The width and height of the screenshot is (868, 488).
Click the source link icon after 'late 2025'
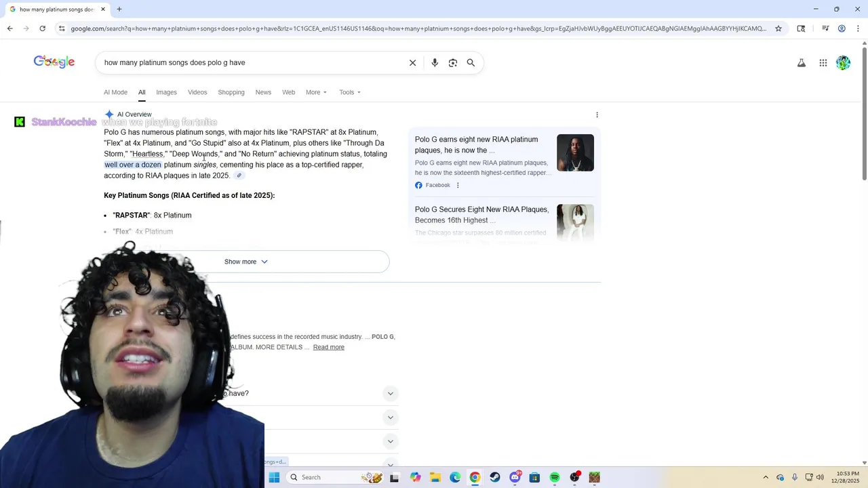coord(239,176)
